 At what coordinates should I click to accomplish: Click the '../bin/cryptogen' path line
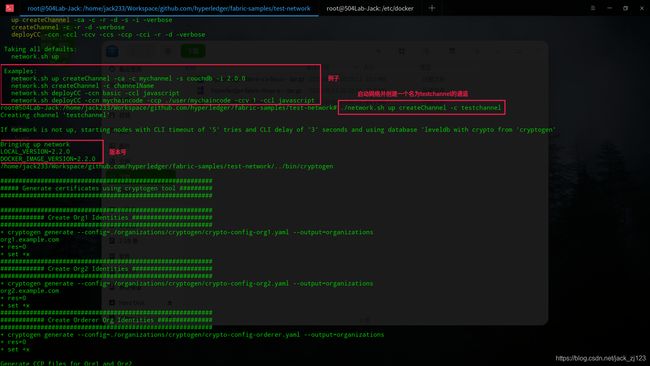pyautogui.click(x=167, y=166)
